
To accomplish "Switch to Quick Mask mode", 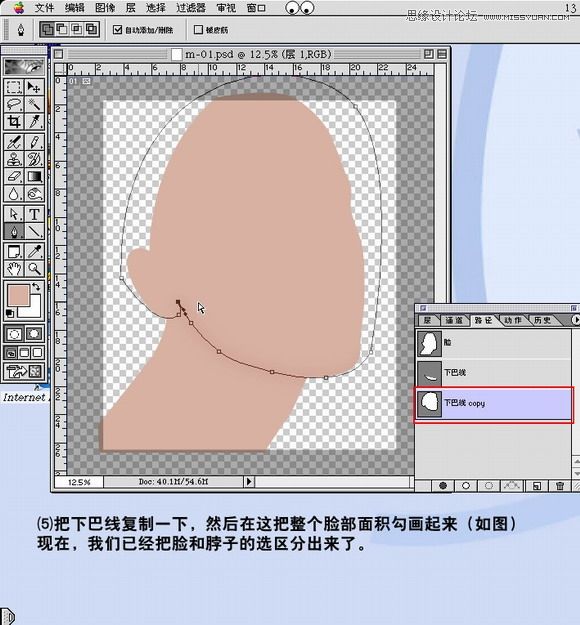I will (34, 334).
